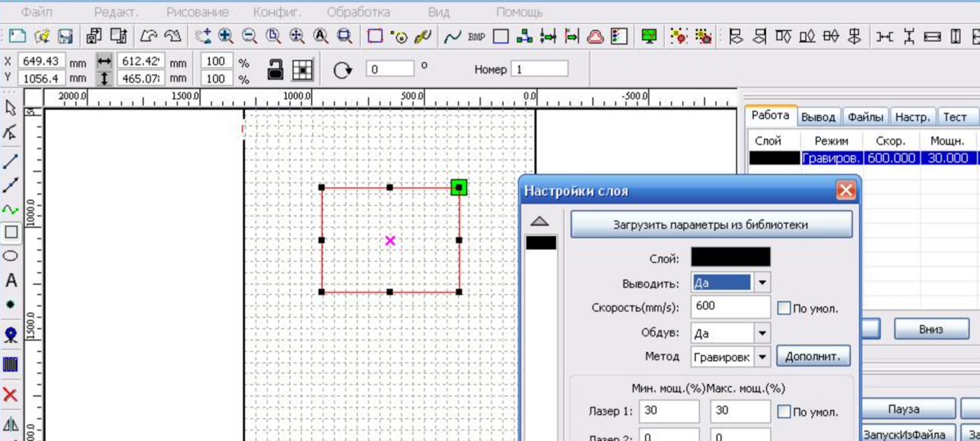Click the X position field 649.43
Viewport: 980px width, 441px height.
tap(42, 61)
